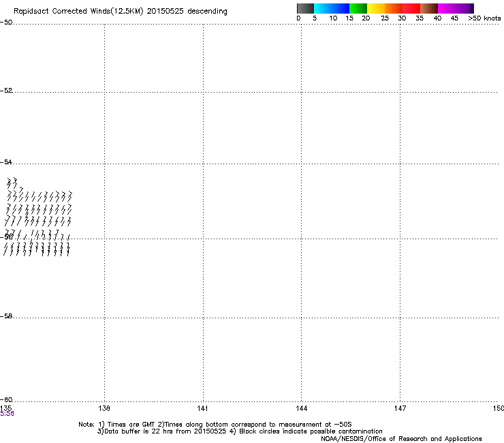Click the yellow 20-25 knots color band

pos(376,8)
